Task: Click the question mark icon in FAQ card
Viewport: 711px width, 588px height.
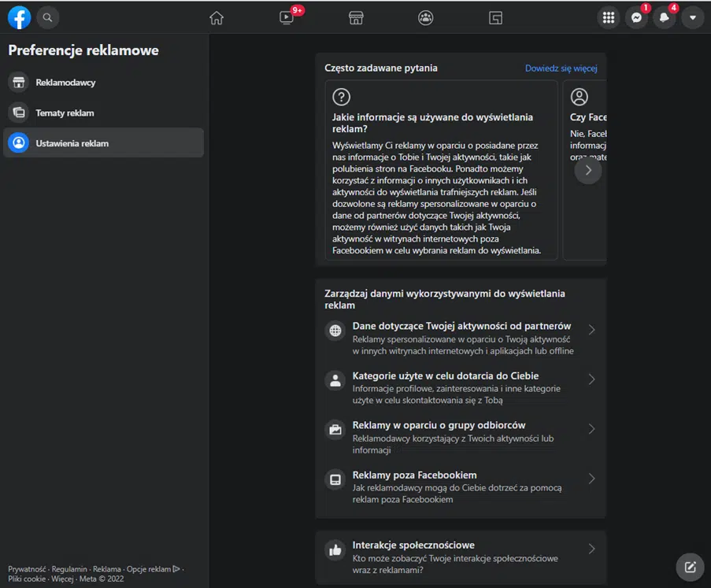Action: click(x=342, y=97)
